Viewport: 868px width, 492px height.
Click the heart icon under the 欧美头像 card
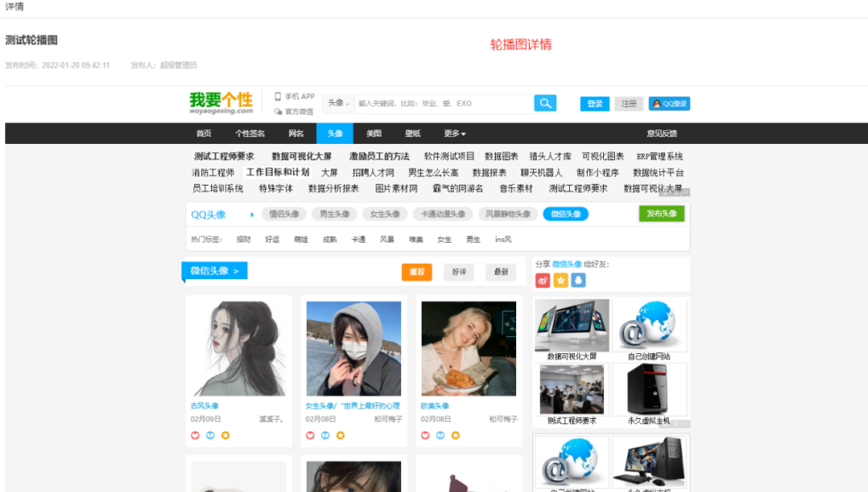(x=425, y=436)
